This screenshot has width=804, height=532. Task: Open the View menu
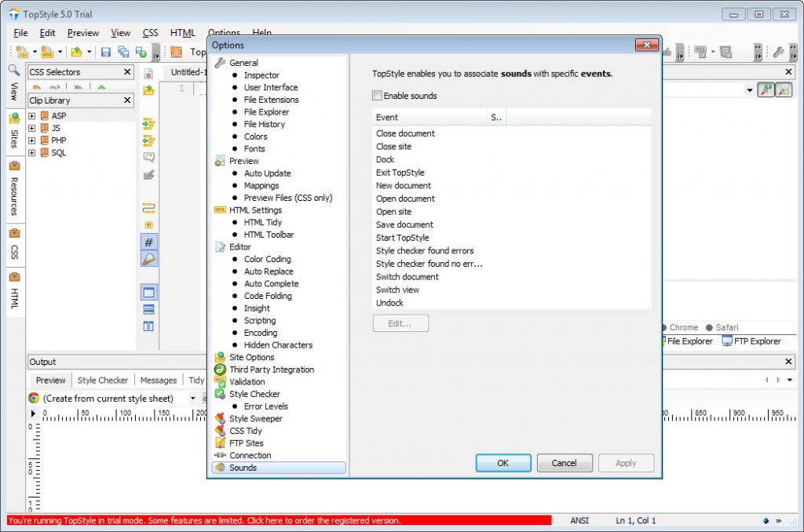tap(120, 33)
